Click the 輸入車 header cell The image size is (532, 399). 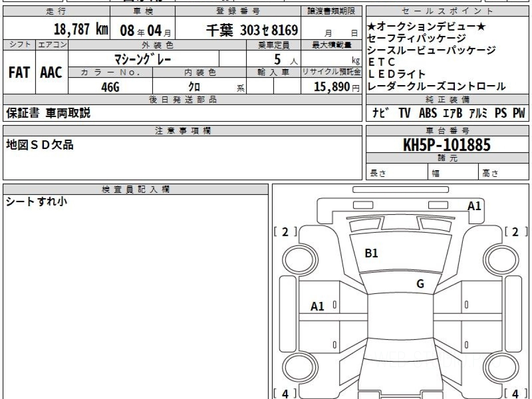(x=274, y=73)
